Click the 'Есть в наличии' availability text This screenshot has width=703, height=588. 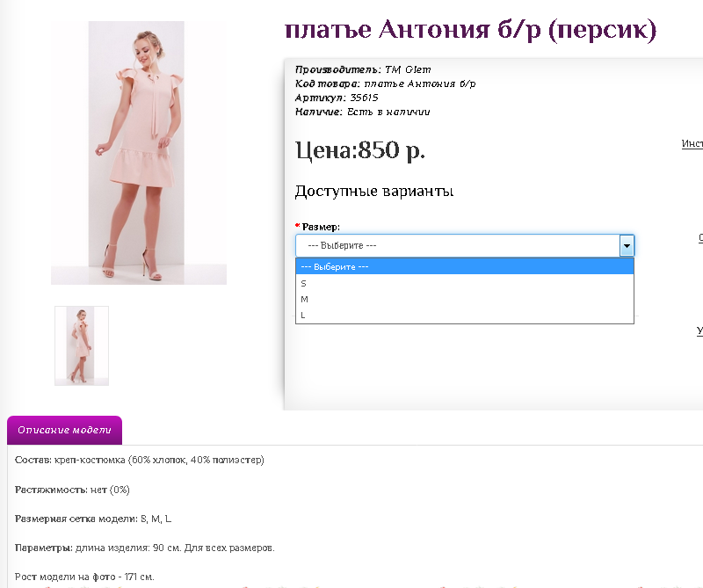(388, 112)
